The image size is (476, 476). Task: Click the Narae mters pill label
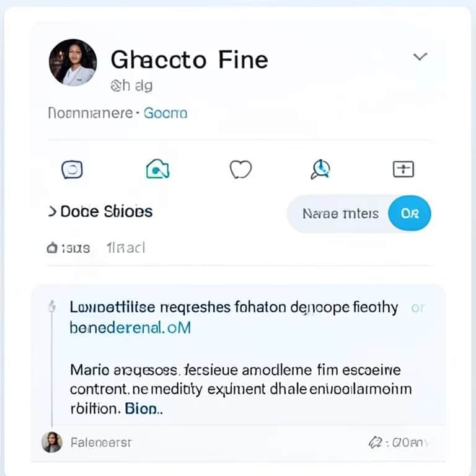[x=340, y=214]
